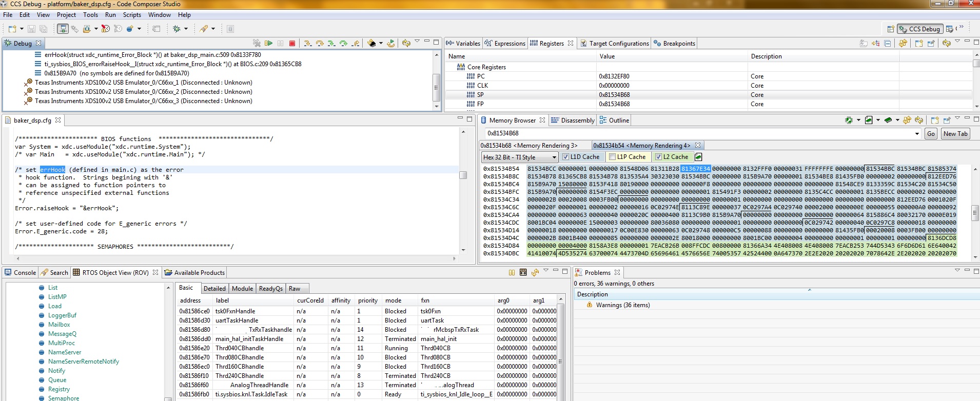Open the Run menu
The image size is (980, 401).
[x=110, y=15]
